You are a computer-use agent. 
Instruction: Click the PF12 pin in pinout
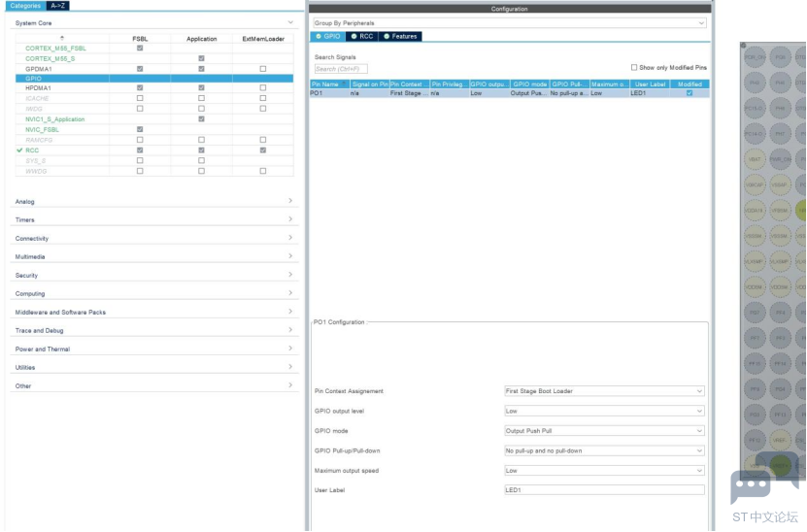coord(755,440)
